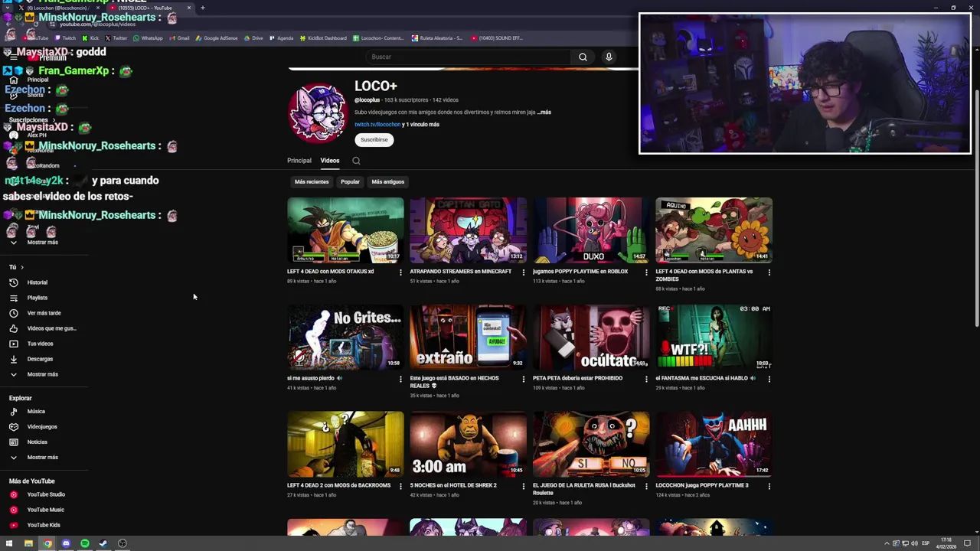Switch to Locochon Twitter browser tab
The width and height of the screenshot is (980, 551).
(x=58, y=8)
